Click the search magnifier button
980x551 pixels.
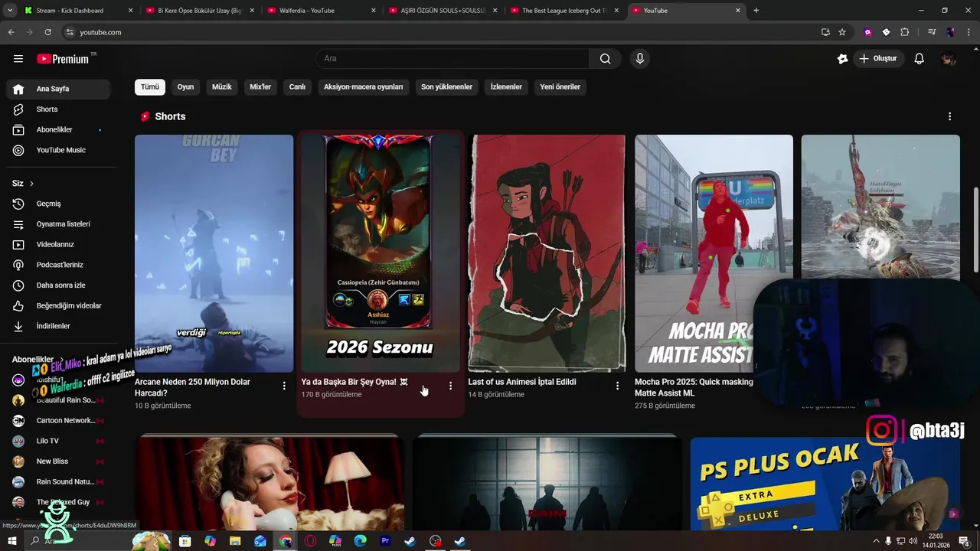pos(605,59)
